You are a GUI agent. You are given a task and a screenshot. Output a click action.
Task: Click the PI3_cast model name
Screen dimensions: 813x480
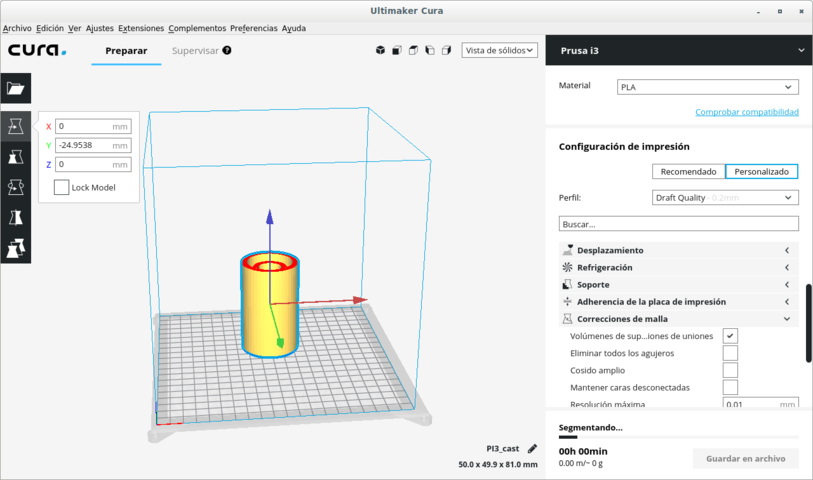(x=502, y=449)
